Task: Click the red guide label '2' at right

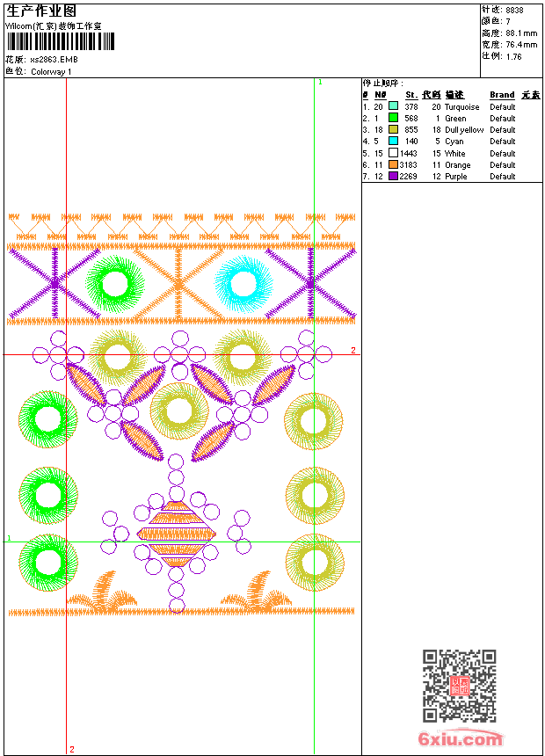Action: click(353, 350)
